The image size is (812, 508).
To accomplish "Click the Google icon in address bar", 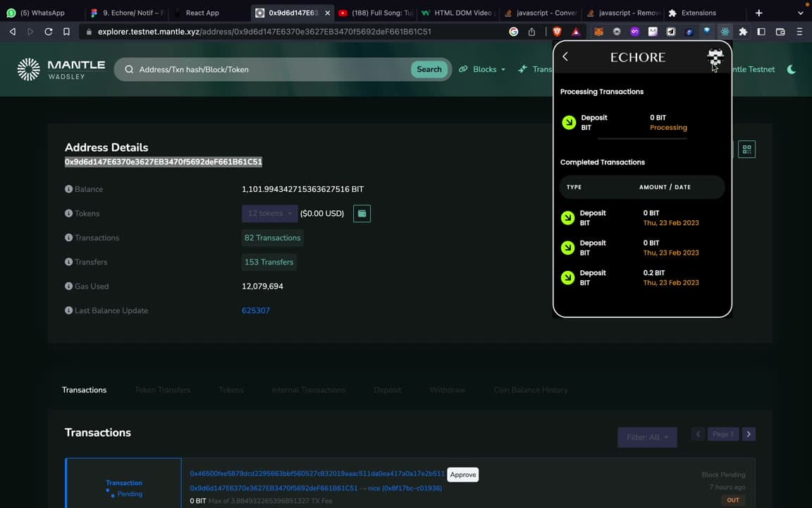I will click(x=514, y=32).
